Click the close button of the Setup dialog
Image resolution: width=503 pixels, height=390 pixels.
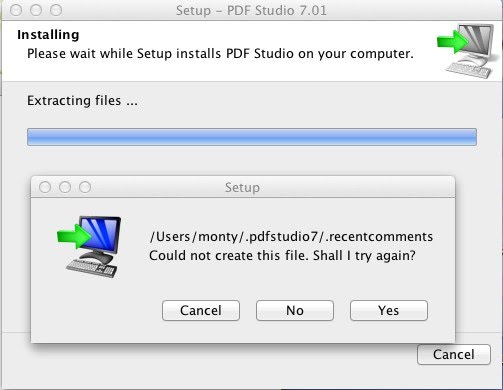45,187
